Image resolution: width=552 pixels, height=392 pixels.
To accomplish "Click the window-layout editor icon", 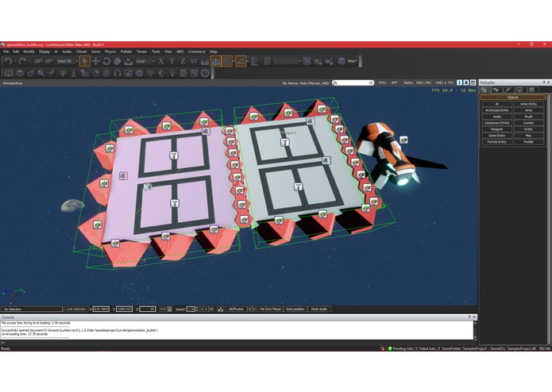I will [194, 73].
